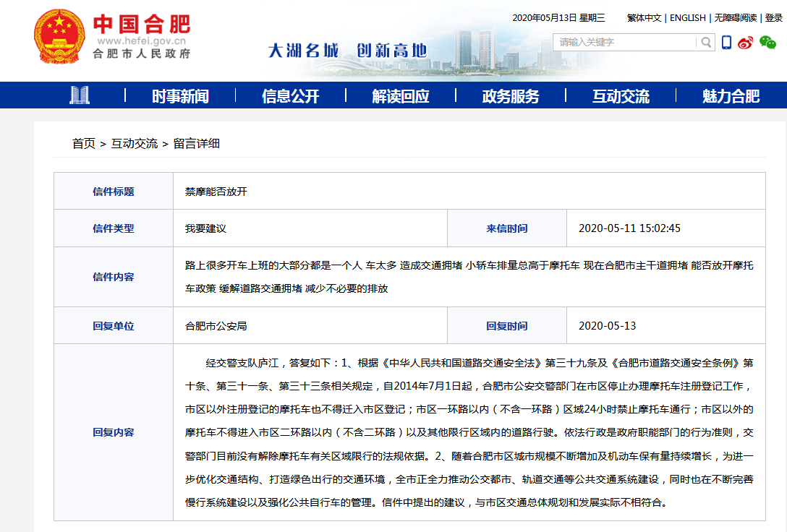Open the Weibo icon
Screen dimensions: 787x532
745,43
